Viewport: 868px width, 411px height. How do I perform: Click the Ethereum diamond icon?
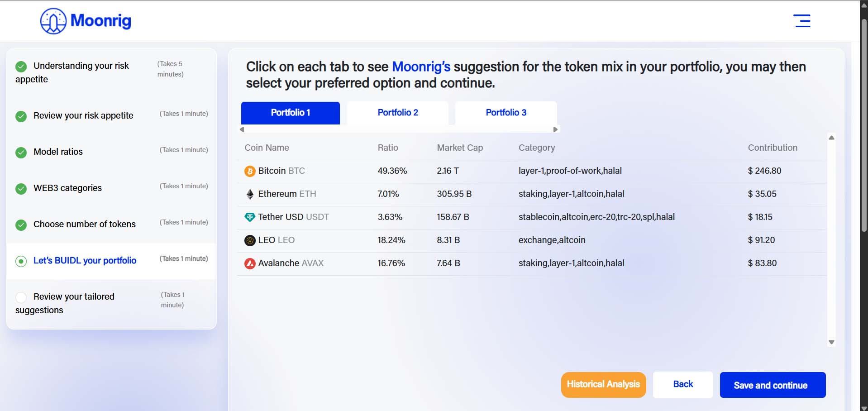pyautogui.click(x=250, y=194)
